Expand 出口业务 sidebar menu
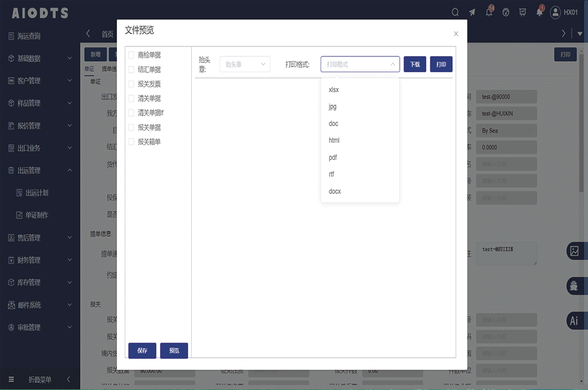Image resolution: width=588 pixels, height=390 pixels. tap(40, 148)
